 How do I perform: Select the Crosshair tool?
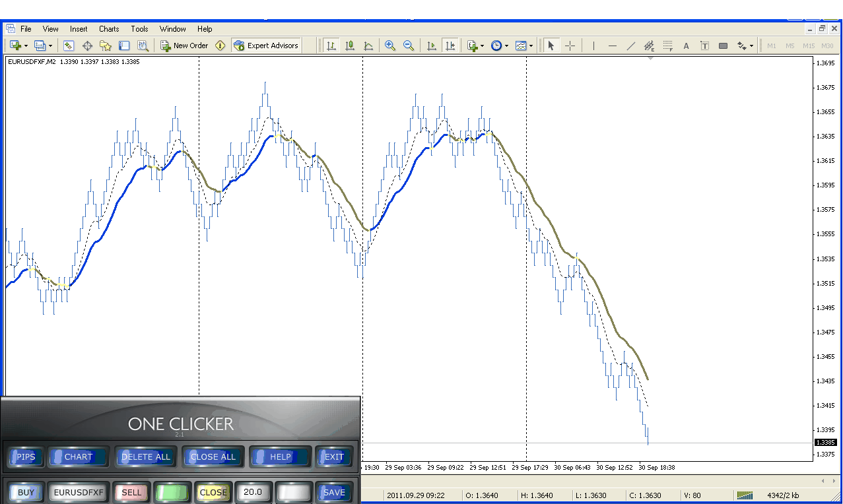pos(570,46)
